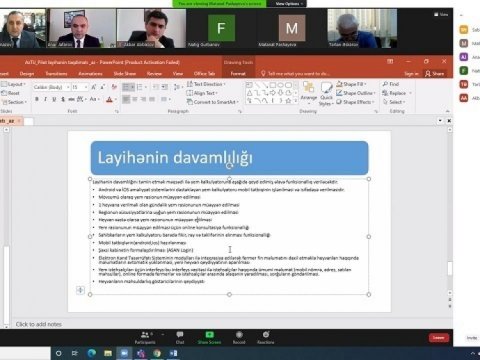
Task: Click the 'Click to add notes' field
Action: pyautogui.click(x=39, y=324)
